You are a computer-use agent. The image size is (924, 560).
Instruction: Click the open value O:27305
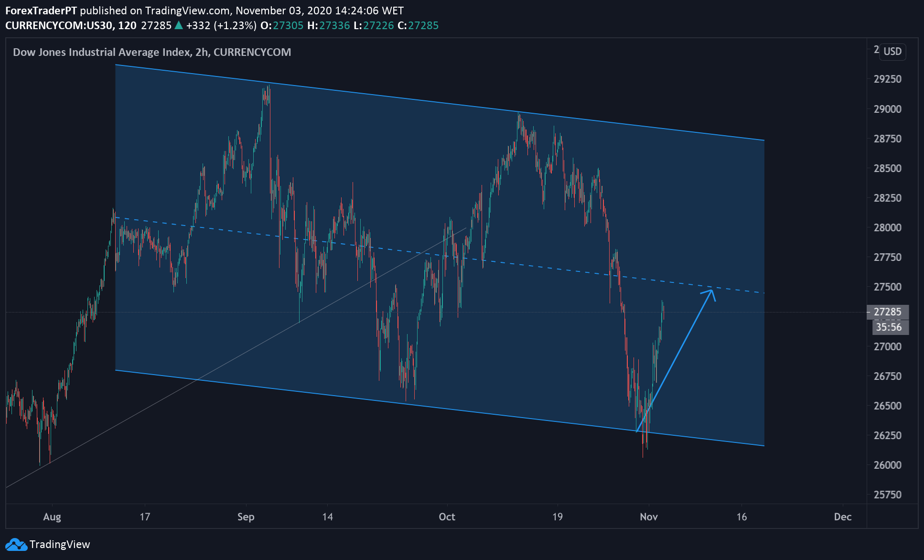(x=282, y=25)
